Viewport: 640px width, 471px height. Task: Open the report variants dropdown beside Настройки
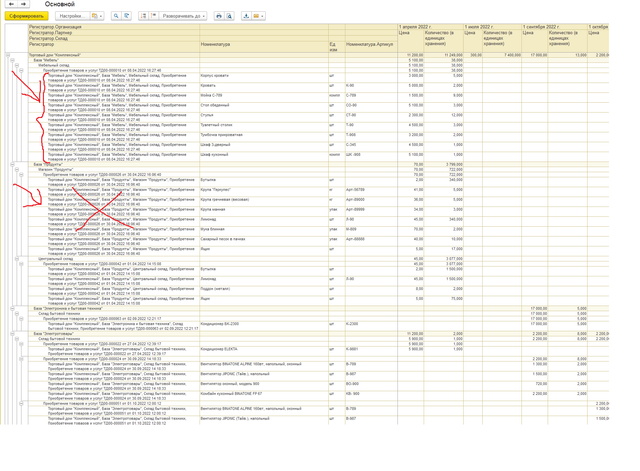tap(97, 16)
